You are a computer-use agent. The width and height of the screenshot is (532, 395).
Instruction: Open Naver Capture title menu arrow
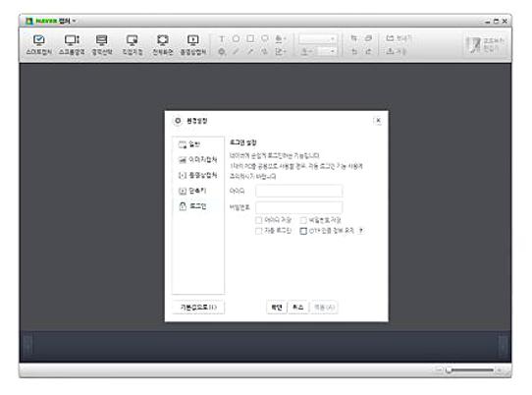coord(74,21)
